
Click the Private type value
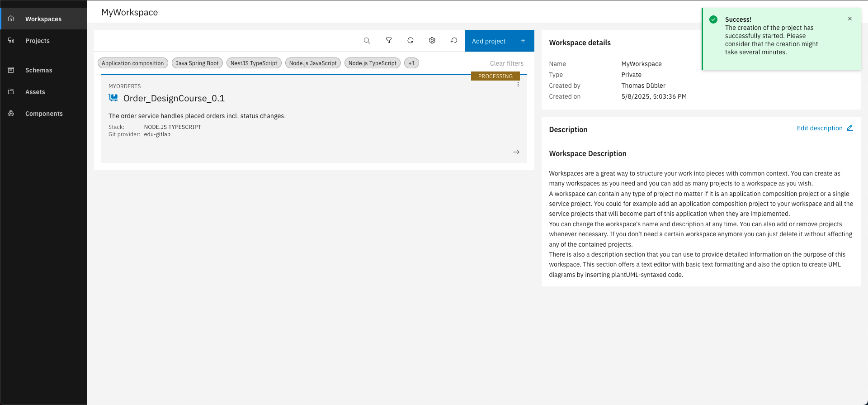tap(632, 75)
